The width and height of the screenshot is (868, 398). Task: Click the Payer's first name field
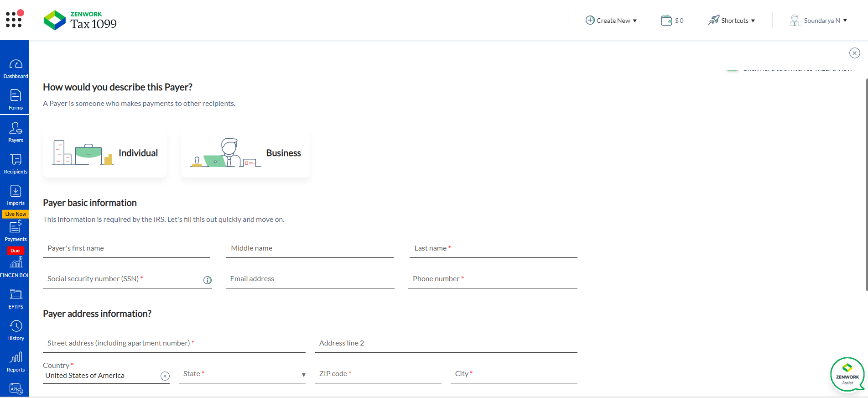coord(126,248)
